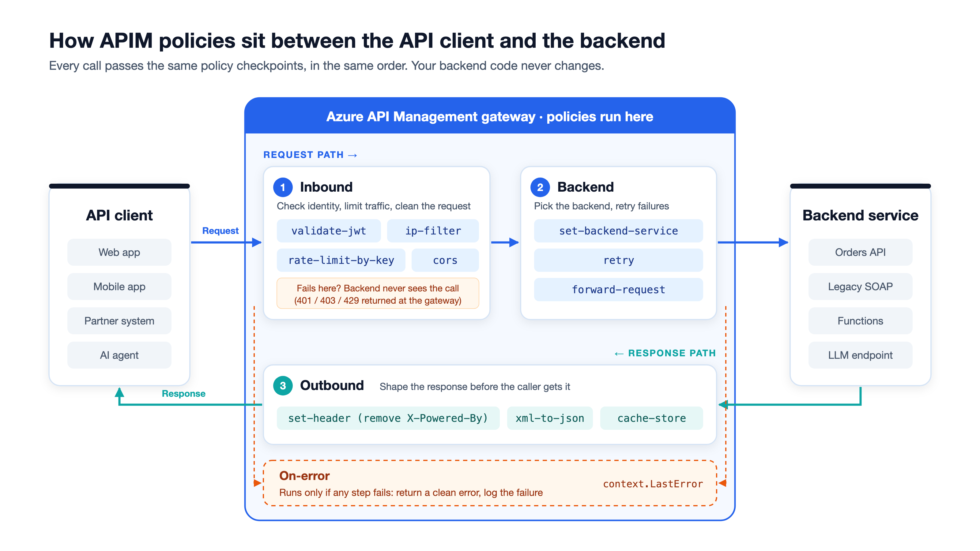Viewport: 980px width, 551px height.
Task: Click the Inbound heading text
Action: 326,187
